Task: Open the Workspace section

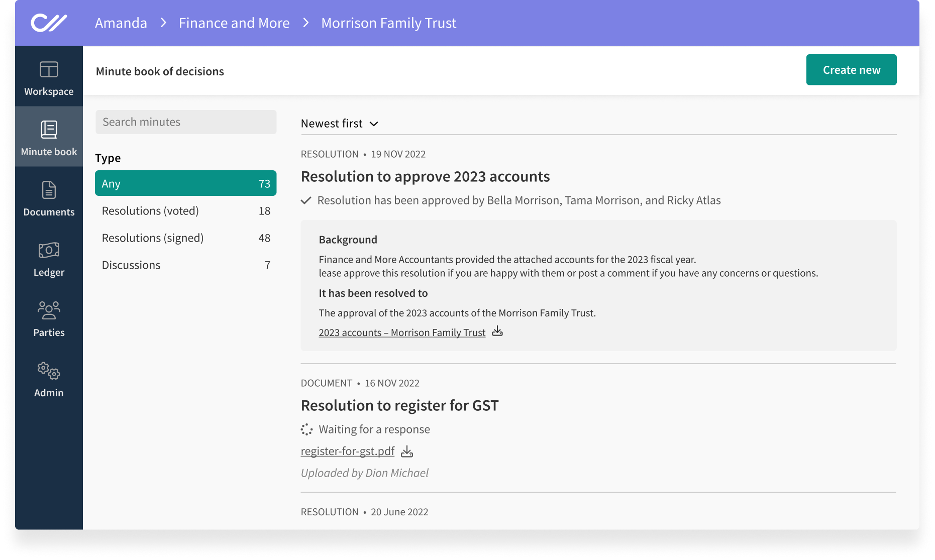Action: pos(49,78)
